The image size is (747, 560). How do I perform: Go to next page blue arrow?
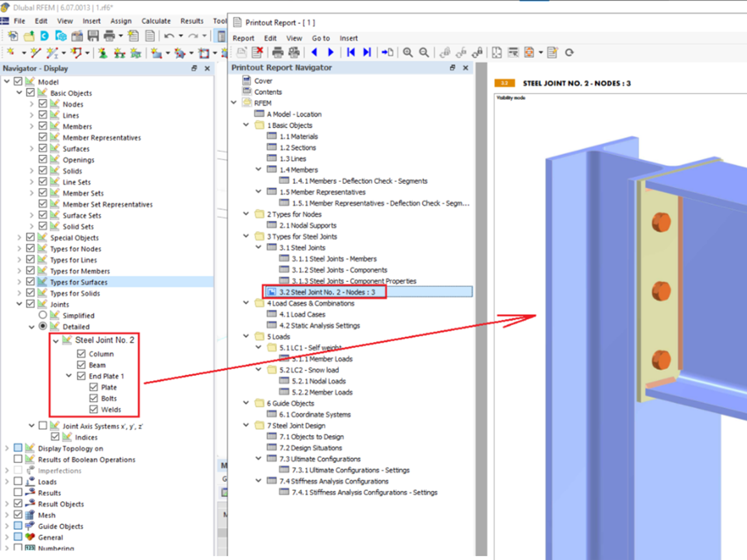pos(331,52)
